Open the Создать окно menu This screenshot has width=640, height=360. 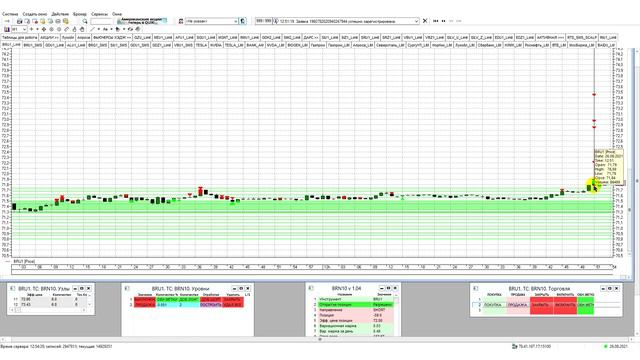(35, 14)
